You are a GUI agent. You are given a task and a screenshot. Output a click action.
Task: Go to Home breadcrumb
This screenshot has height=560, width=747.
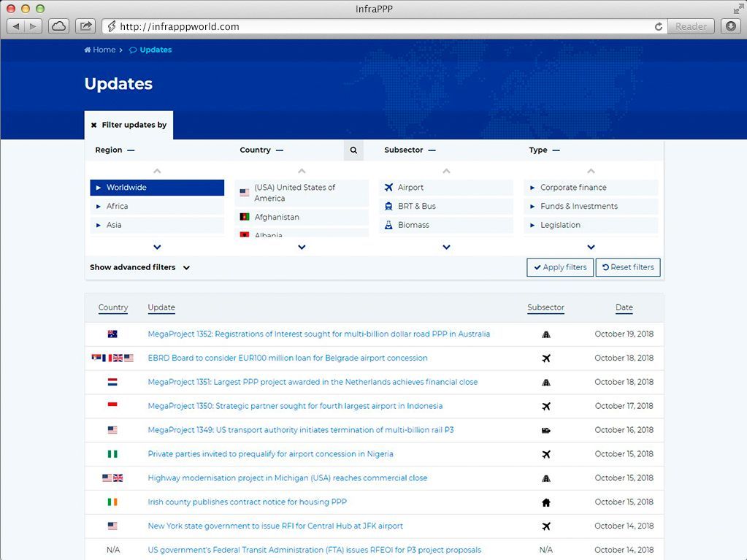[100, 50]
